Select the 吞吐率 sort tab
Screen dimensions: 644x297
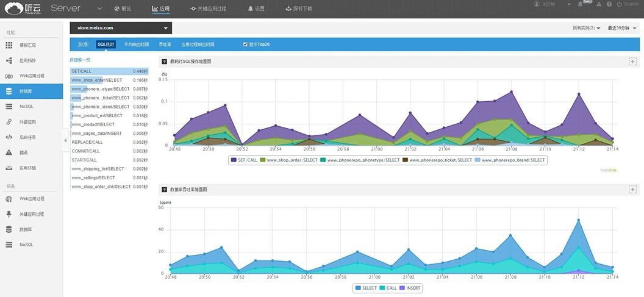pyautogui.click(x=165, y=45)
